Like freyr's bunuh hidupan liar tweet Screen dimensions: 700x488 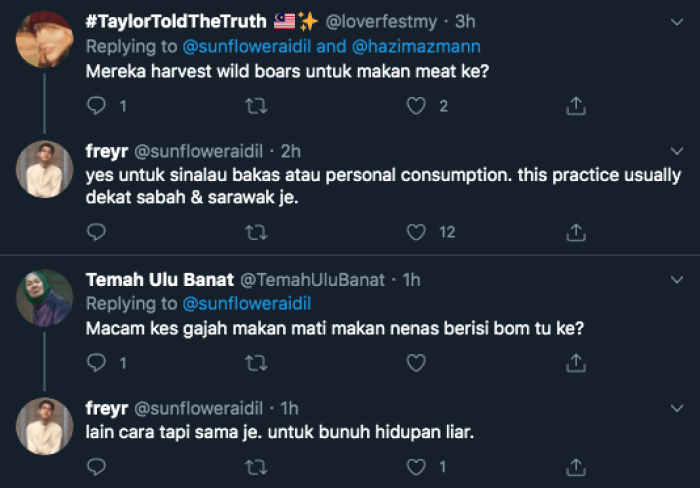(x=416, y=466)
